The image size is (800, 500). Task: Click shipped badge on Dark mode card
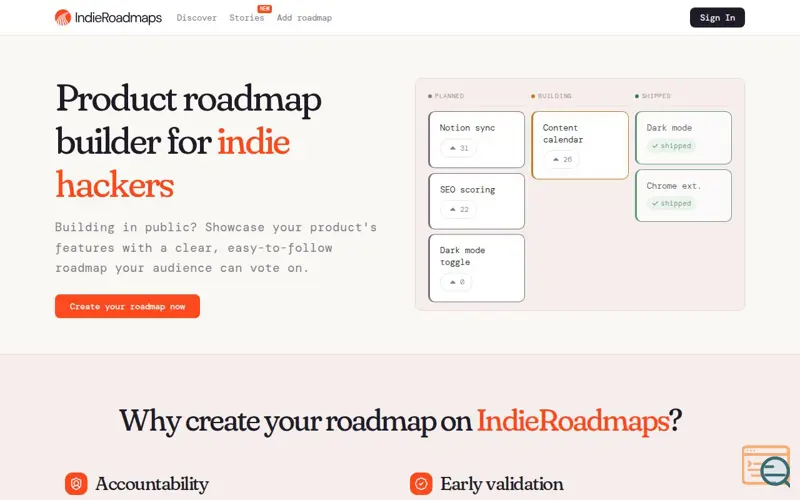pos(671,146)
